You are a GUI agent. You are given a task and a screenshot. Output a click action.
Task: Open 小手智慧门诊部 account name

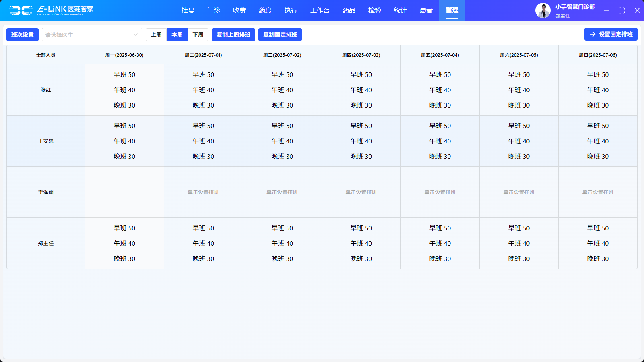coord(575,7)
